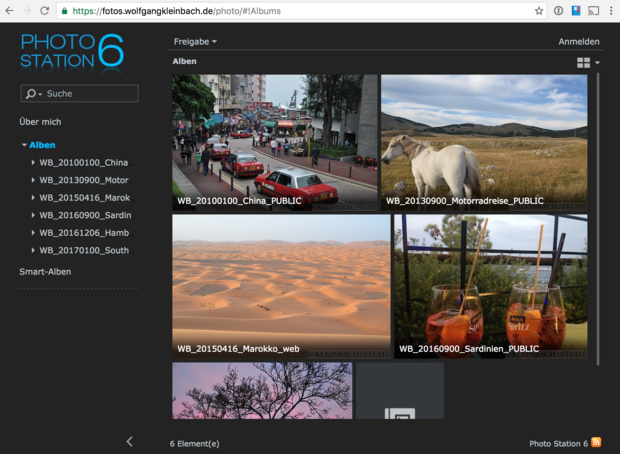Reload the page in browser
This screenshot has width=620, height=454.
(45, 10)
